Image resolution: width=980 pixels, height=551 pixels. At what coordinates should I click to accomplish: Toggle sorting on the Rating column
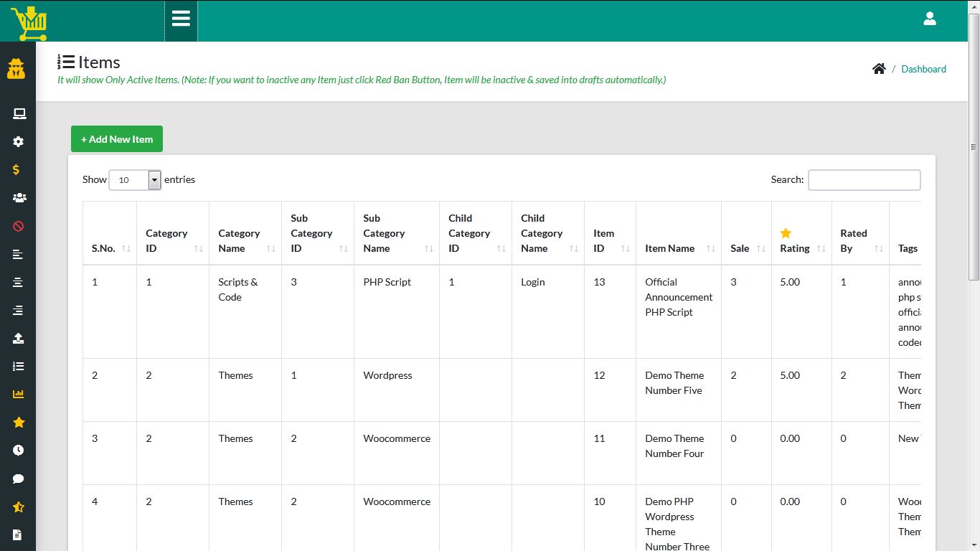click(796, 248)
